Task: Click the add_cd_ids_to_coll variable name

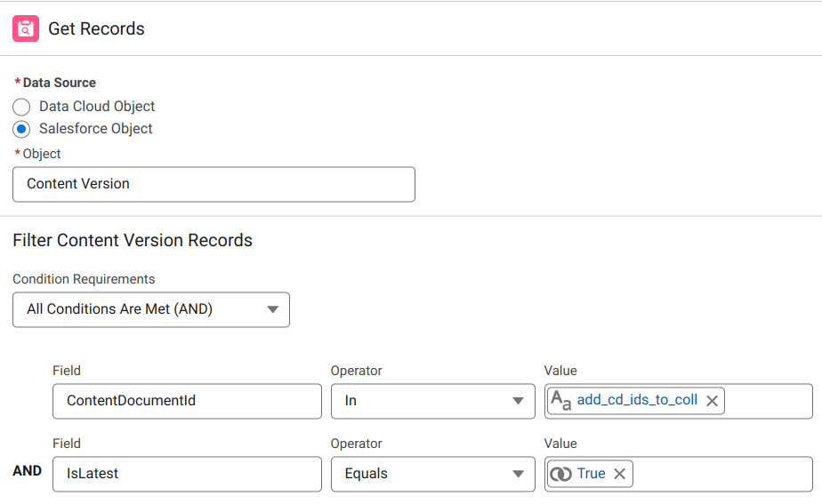Action: point(637,400)
